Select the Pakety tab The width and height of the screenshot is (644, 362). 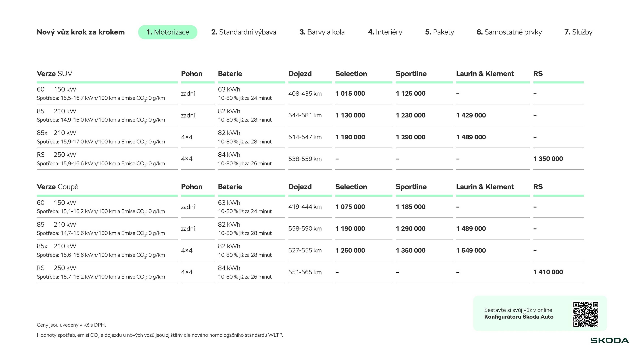coord(440,32)
